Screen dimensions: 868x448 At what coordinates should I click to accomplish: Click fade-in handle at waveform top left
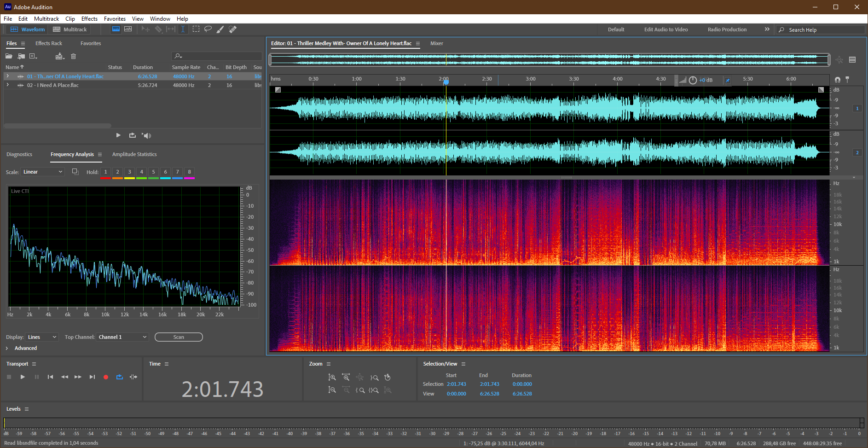pos(278,90)
